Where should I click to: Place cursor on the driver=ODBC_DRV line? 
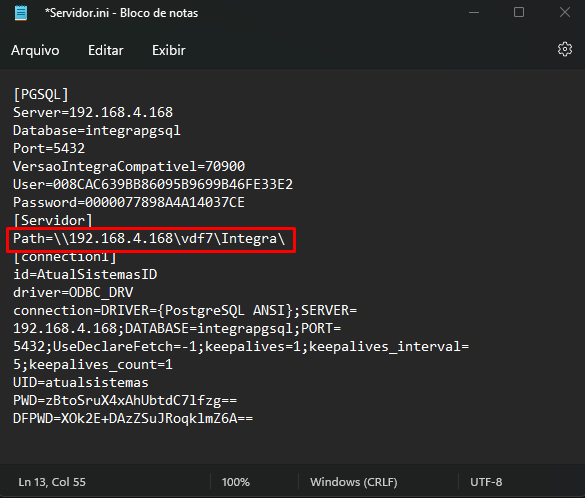click(73, 293)
